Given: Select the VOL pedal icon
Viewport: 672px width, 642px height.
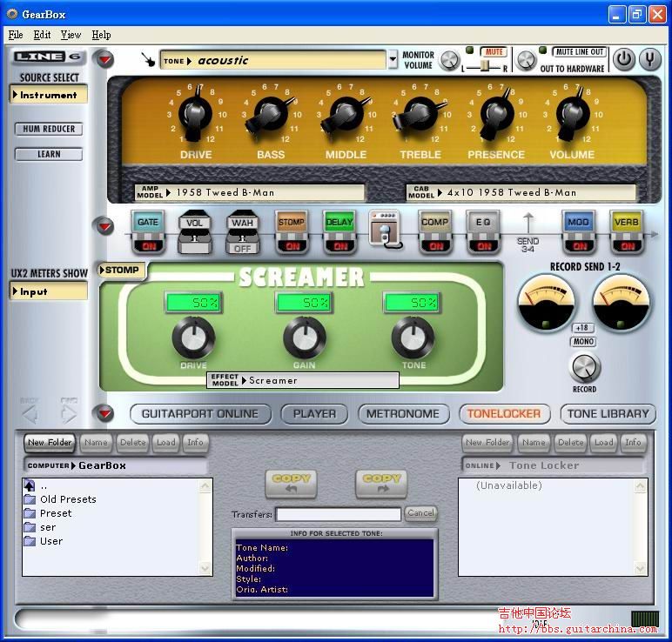Looking at the screenshot, I should [x=195, y=231].
